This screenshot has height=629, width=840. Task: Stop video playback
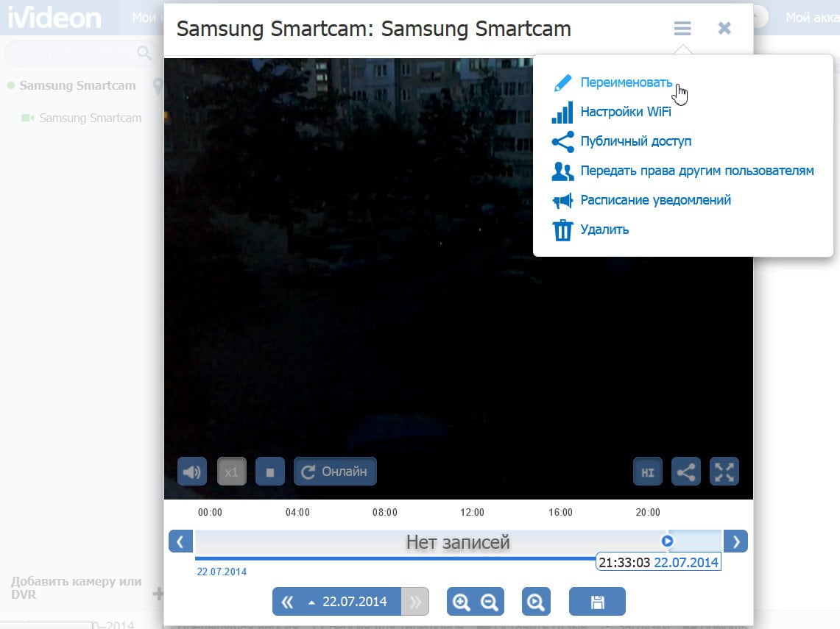pyautogui.click(x=270, y=472)
